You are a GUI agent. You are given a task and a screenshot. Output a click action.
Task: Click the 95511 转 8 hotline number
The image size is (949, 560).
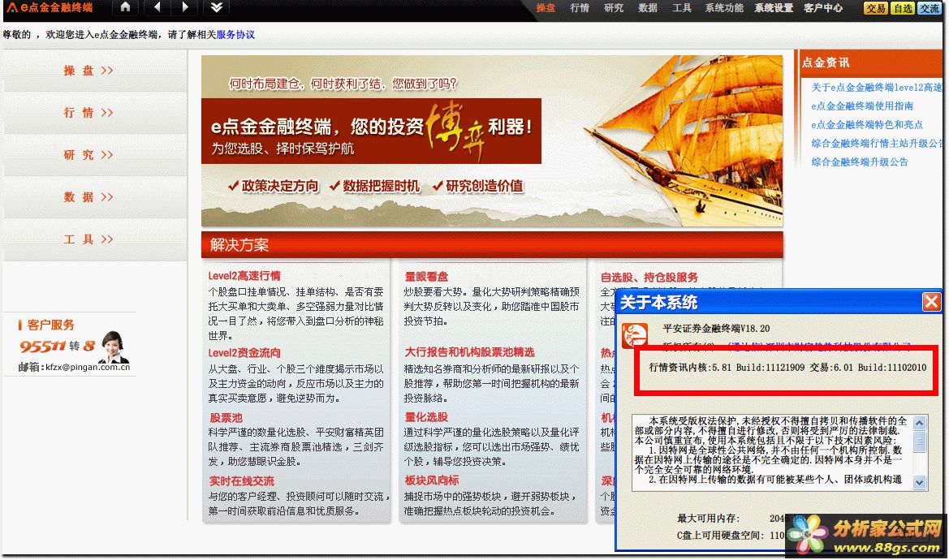tap(57, 347)
